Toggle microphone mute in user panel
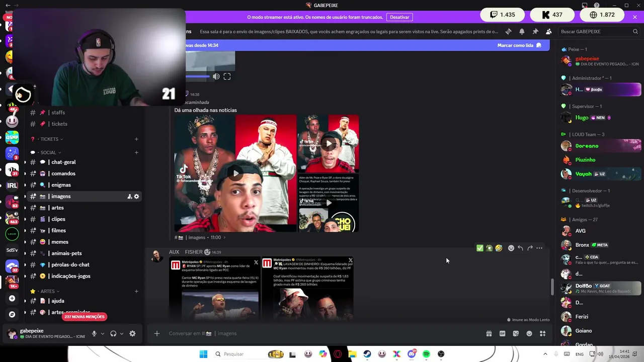This screenshot has height=362, width=644. click(94, 333)
